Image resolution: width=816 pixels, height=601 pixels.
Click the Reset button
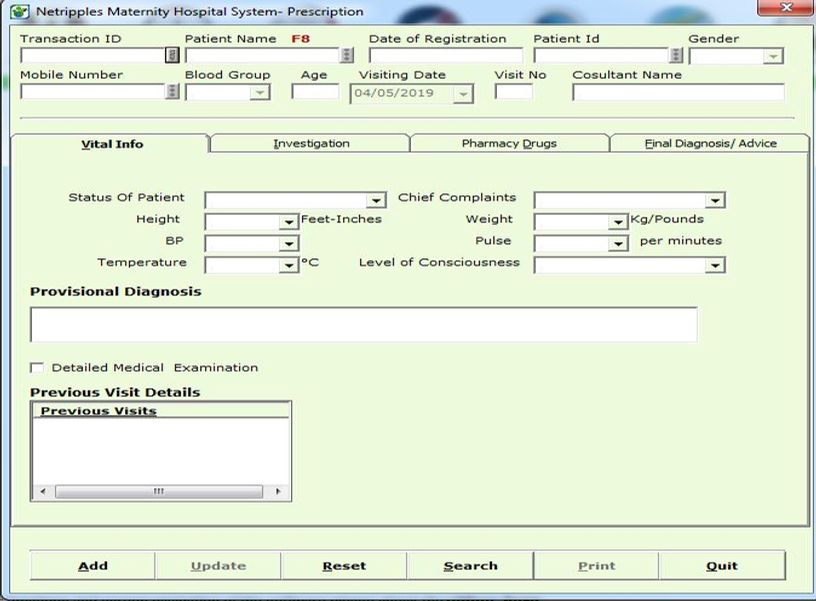tap(344, 566)
